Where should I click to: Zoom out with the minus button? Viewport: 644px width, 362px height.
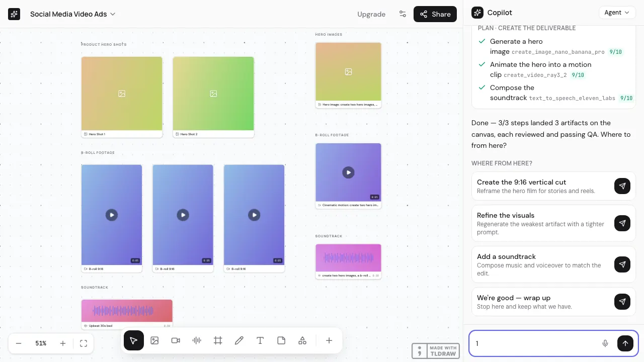[x=19, y=343]
